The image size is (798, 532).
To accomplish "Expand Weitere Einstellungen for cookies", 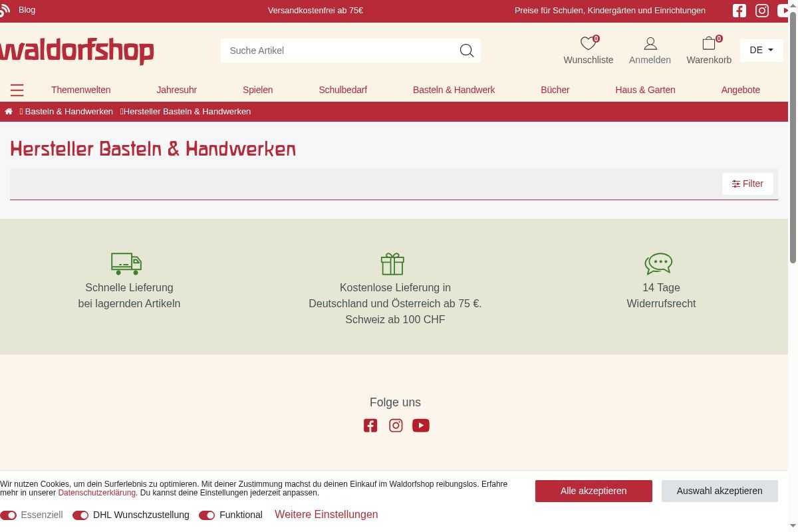I will pyautogui.click(x=326, y=515).
